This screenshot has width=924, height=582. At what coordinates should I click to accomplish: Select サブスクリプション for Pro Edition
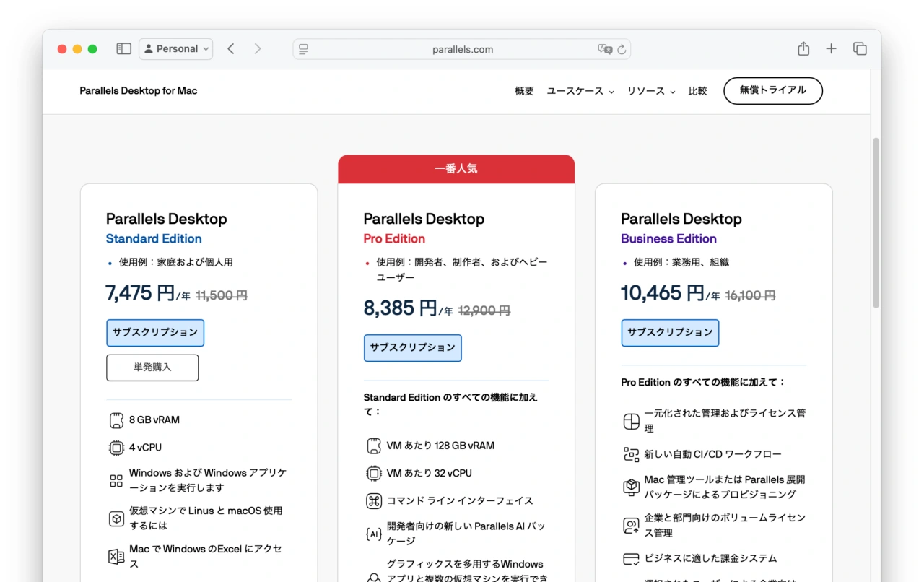pos(412,348)
